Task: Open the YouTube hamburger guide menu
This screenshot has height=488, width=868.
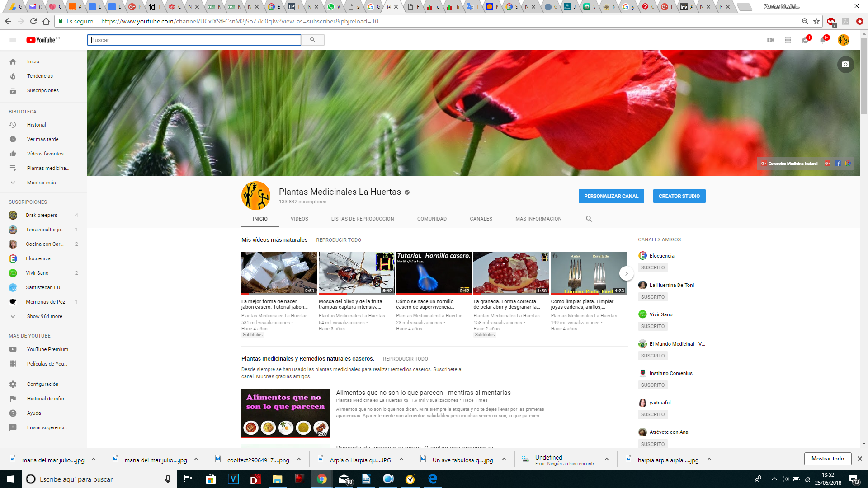Action: (x=13, y=40)
